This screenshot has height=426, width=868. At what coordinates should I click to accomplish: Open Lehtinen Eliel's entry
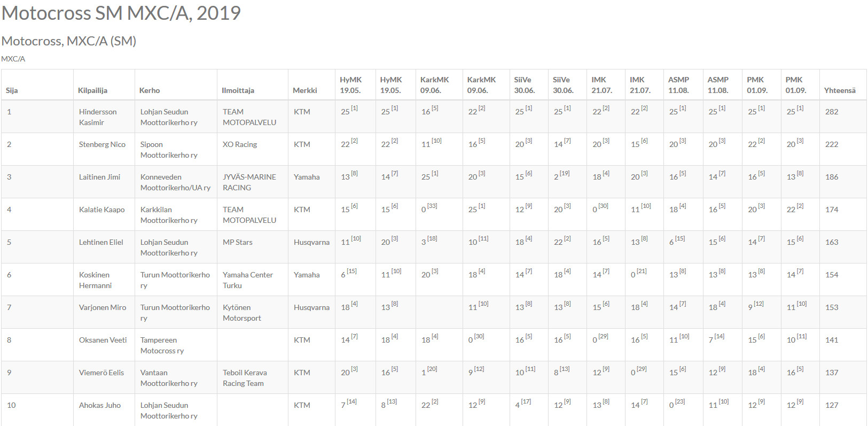pos(101,242)
